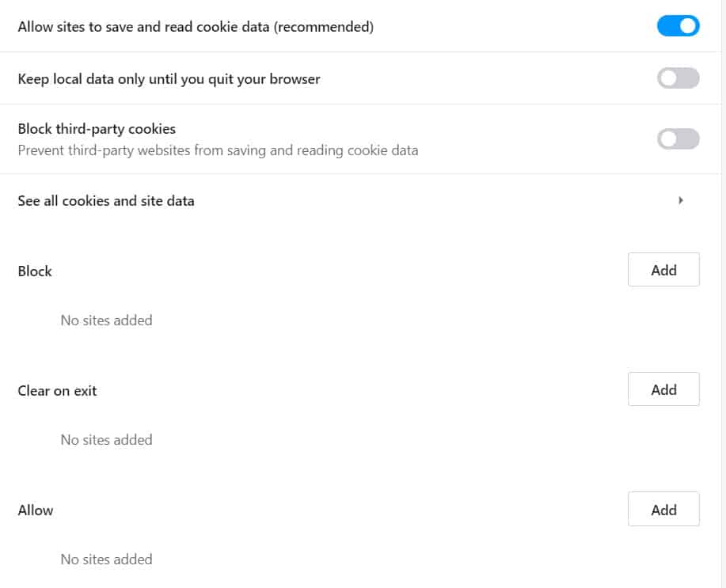Screen dimensions: 726x588
Task: Disable the allow sites cookie data toggle
Action: coord(678,26)
